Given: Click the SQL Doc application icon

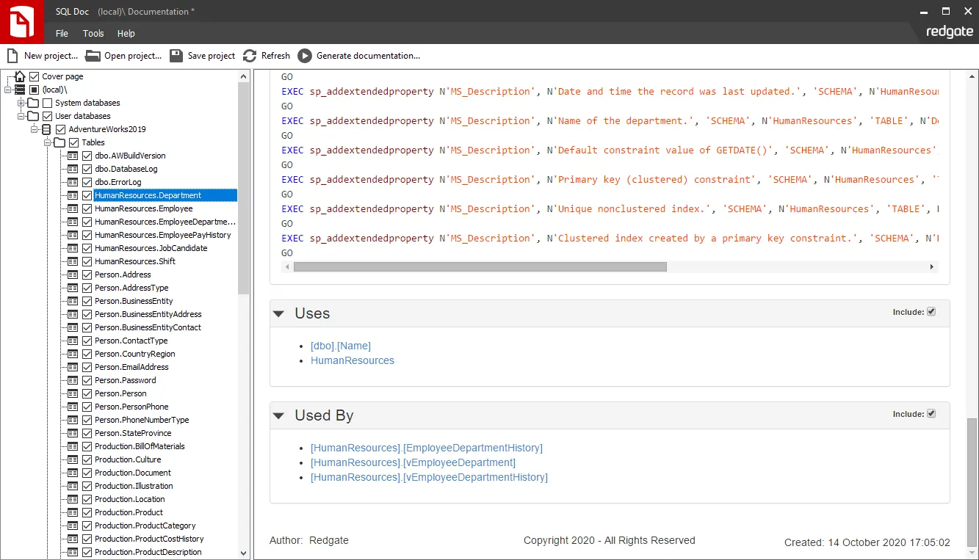Looking at the screenshot, I should (21, 21).
